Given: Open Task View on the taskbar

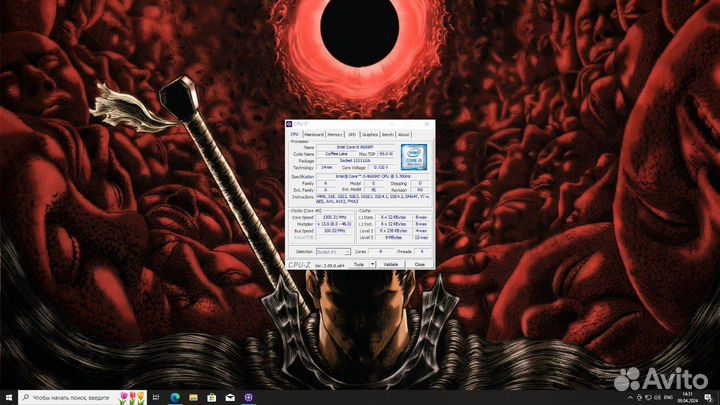Looking at the screenshot, I should pyautogui.click(x=156, y=397).
